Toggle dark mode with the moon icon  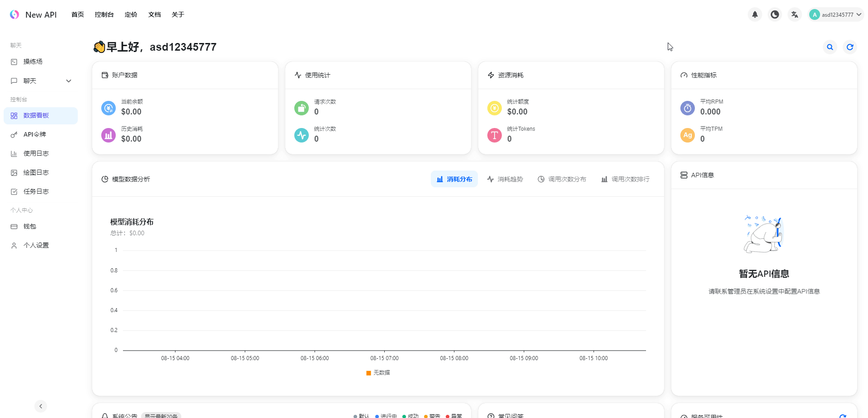[x=774, y=14]
